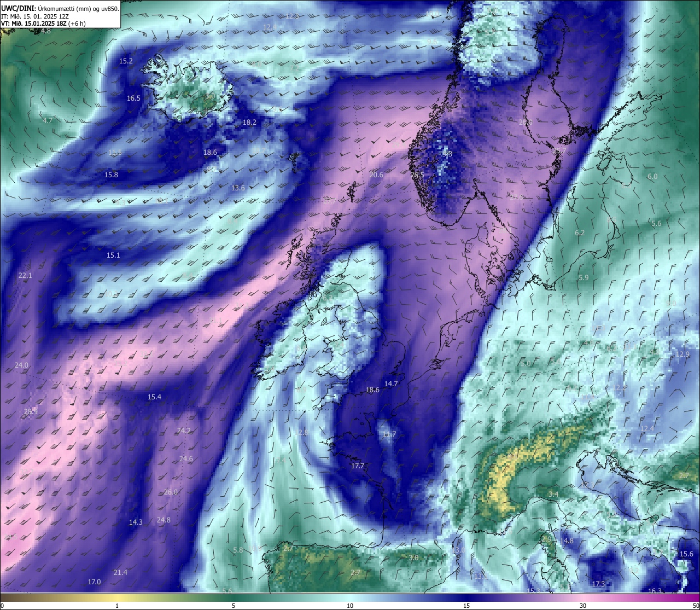
Task: Click the 24.2 value label
Action: [x=184, y=431]
